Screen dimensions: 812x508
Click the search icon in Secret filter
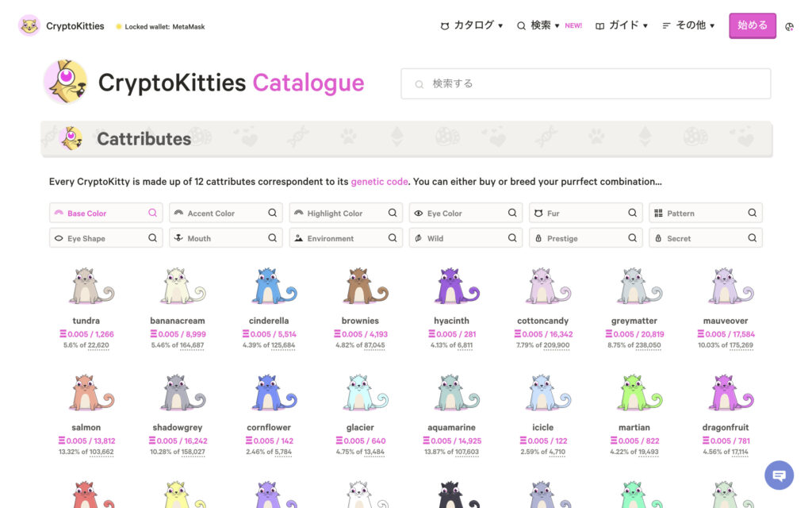(752, 238)
